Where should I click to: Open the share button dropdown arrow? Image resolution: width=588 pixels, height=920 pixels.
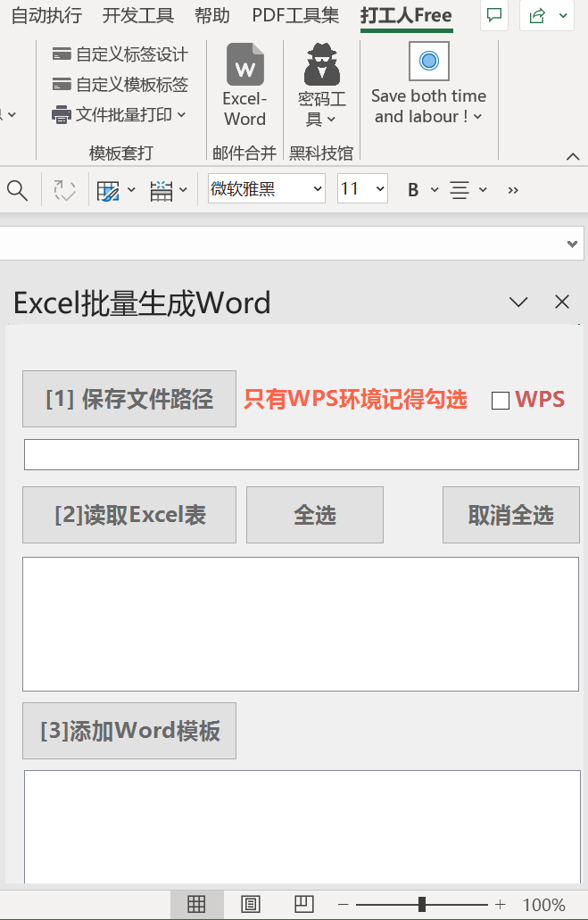563,16
